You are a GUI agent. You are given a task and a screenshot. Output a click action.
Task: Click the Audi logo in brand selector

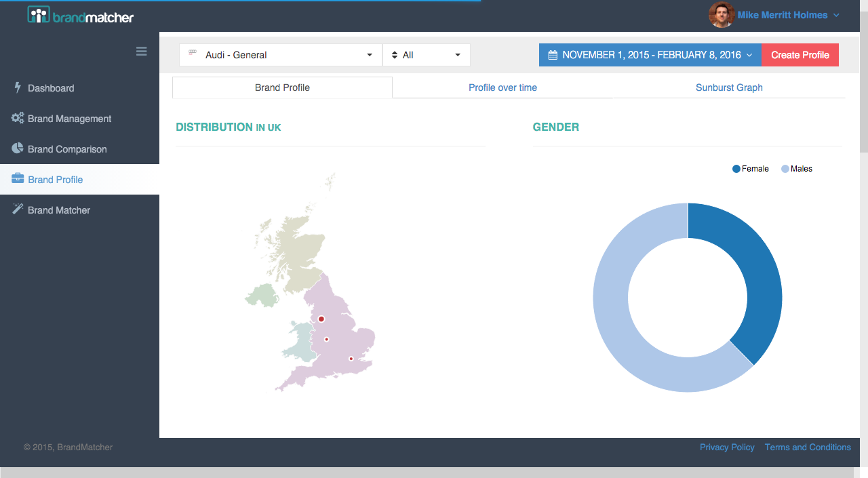193,54
